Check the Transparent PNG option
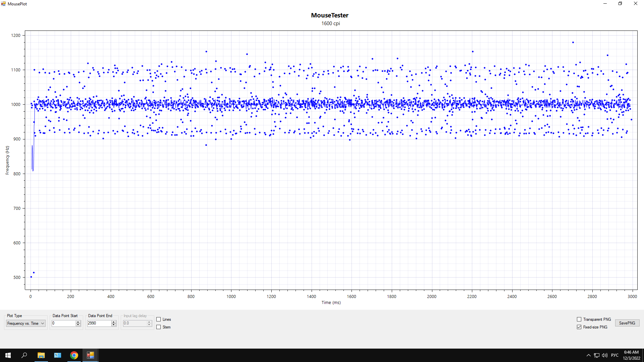The width and height of the screenshot is (644, 362). 579,319
